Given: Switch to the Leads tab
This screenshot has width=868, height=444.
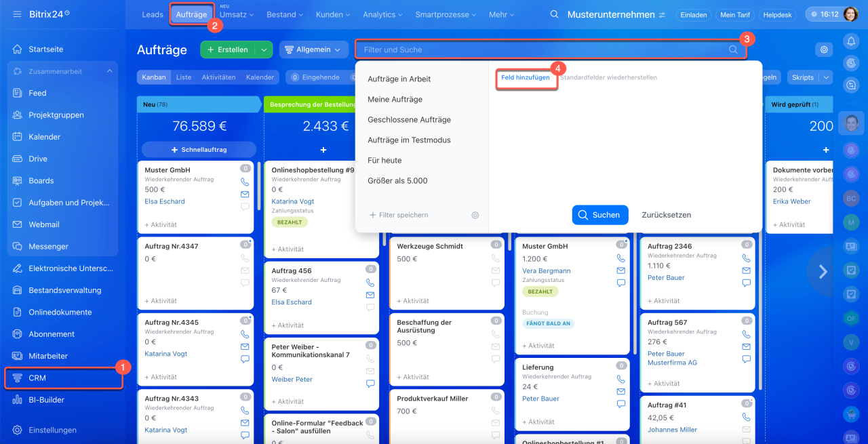Looking at the screenshot, I should pos(153,14).
